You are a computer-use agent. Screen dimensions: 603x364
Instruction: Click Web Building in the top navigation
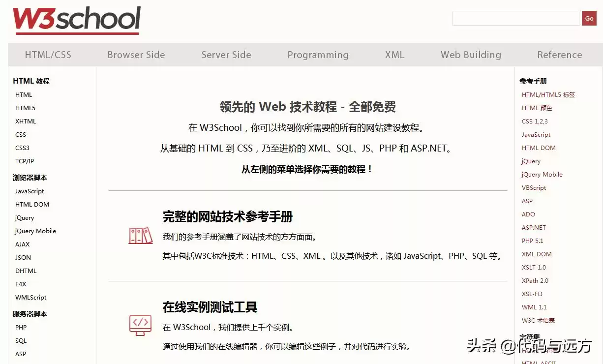471,55
